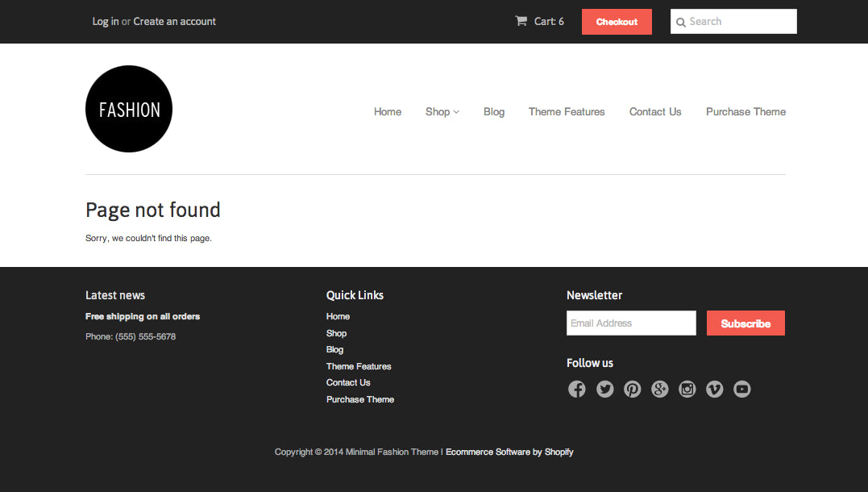
Task: Click the Email Address newsletter field
Action: click(x=631, y=323)
